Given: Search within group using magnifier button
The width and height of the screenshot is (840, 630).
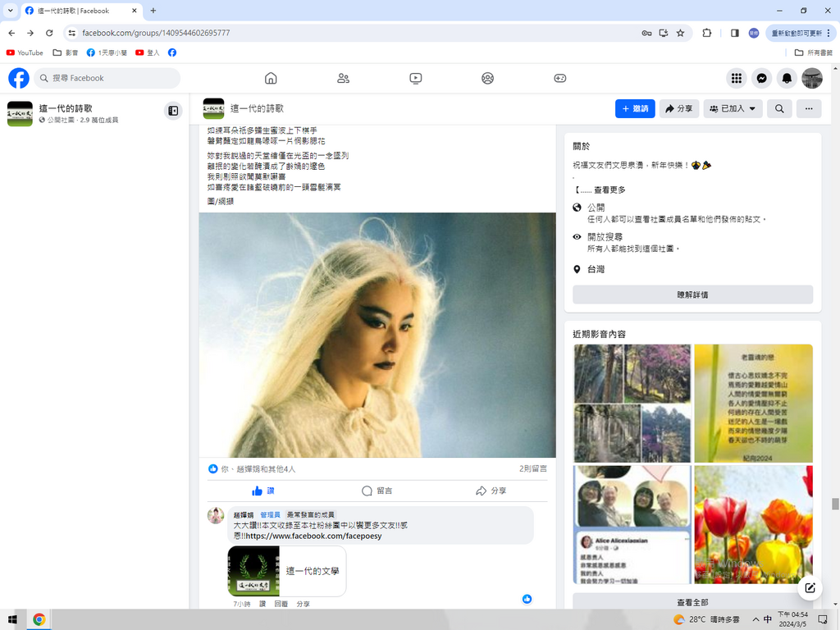Looking at the screenshot, I should [x=779, y=108].
